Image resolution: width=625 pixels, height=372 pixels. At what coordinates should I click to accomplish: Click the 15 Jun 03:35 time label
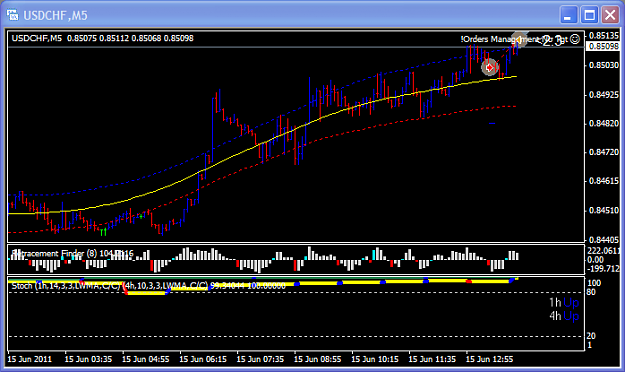88,359
